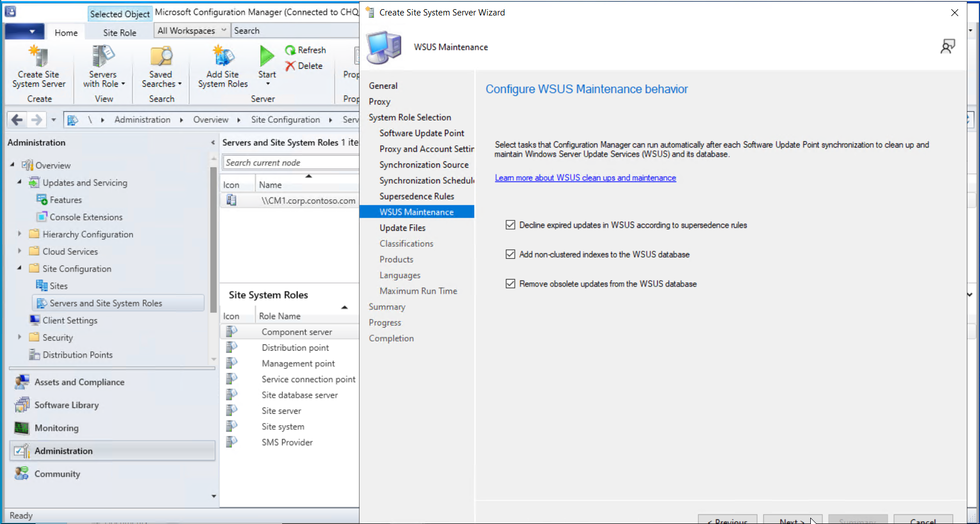The width and height of the screenshot is (980, 524).
Task: Toggle Decline expired updates in WSUS checkbox
Action: coord(510,225)
